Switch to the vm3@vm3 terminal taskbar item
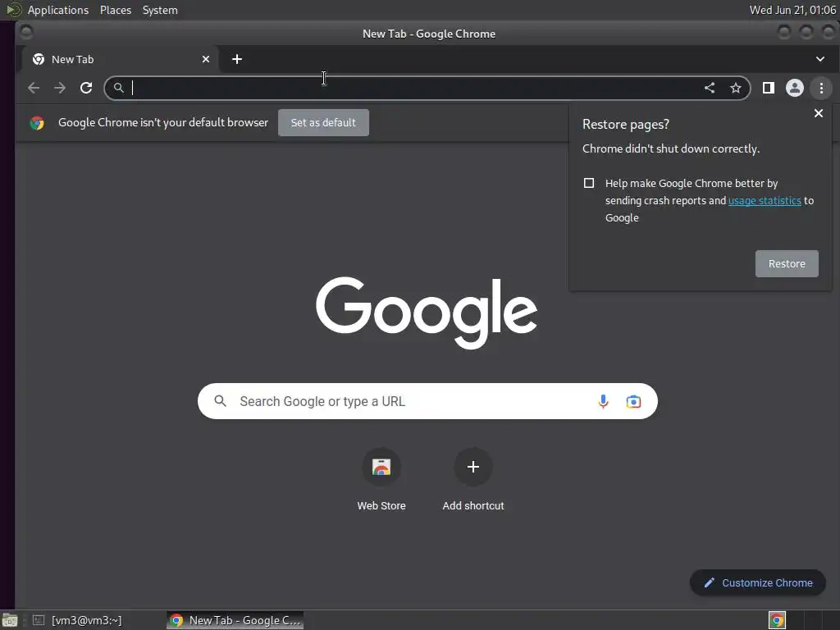 tap(77, 620)
